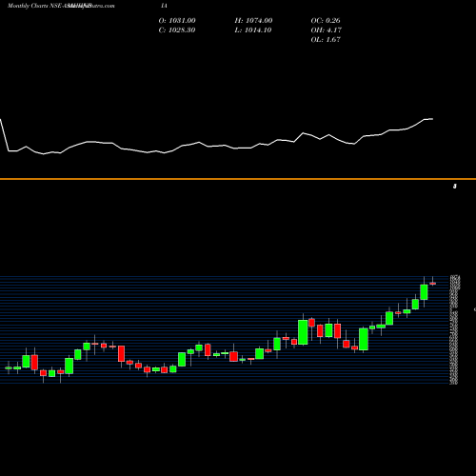Select the low price value L: 1014.10
This screenshot has height=476, width=476.
tap(253, 30)
